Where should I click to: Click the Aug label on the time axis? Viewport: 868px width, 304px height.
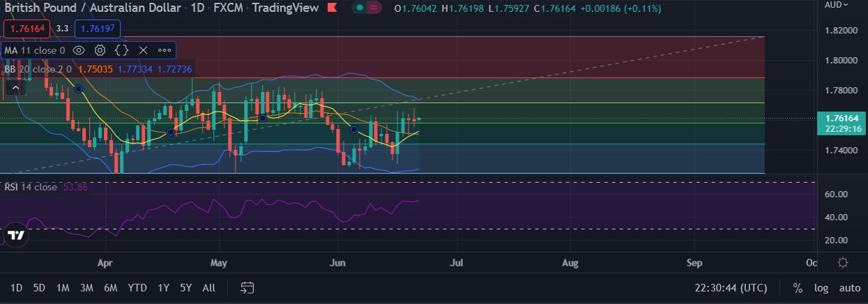[570, 263]
